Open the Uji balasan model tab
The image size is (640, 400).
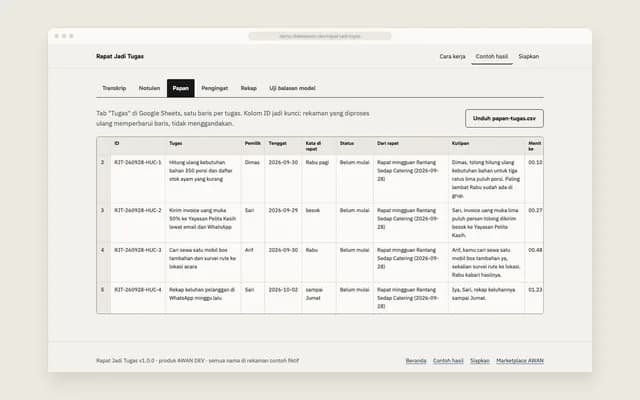292,88
